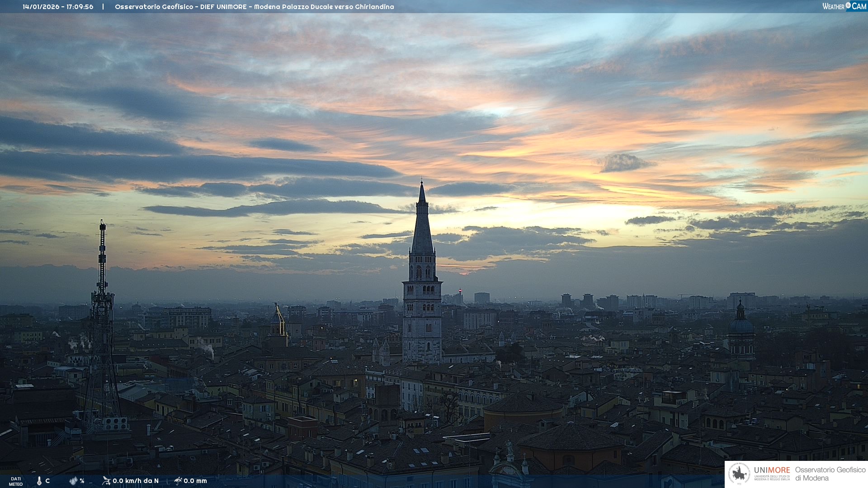Click the 0.0 km/h da N wind reading
Screen dimensions: 868x488
click(x=136, y=481)
